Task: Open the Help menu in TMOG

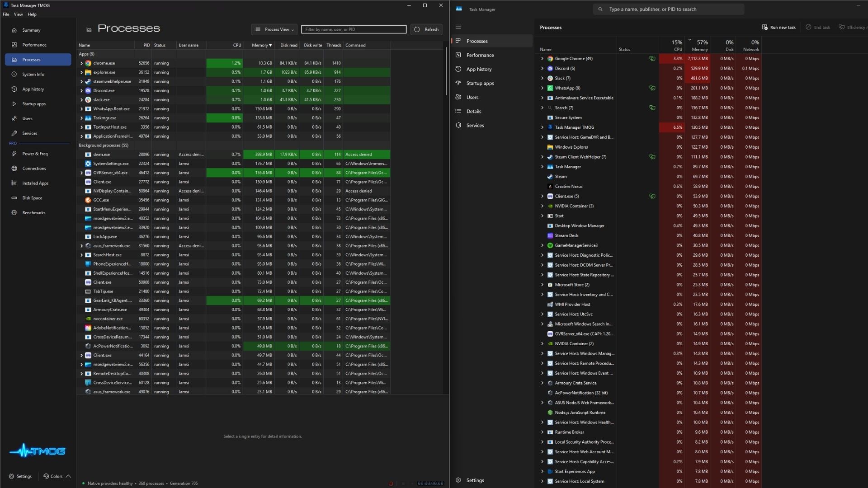Action: [x=32, y=14]
